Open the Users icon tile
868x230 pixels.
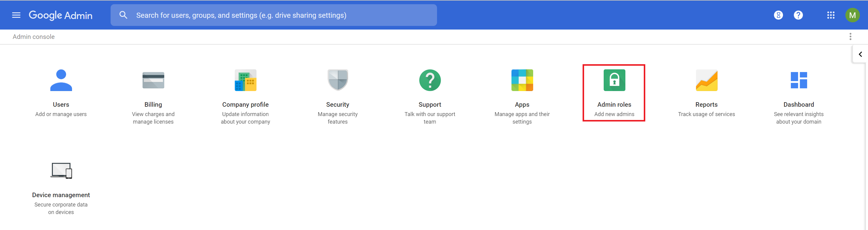[x=61, y=80]
